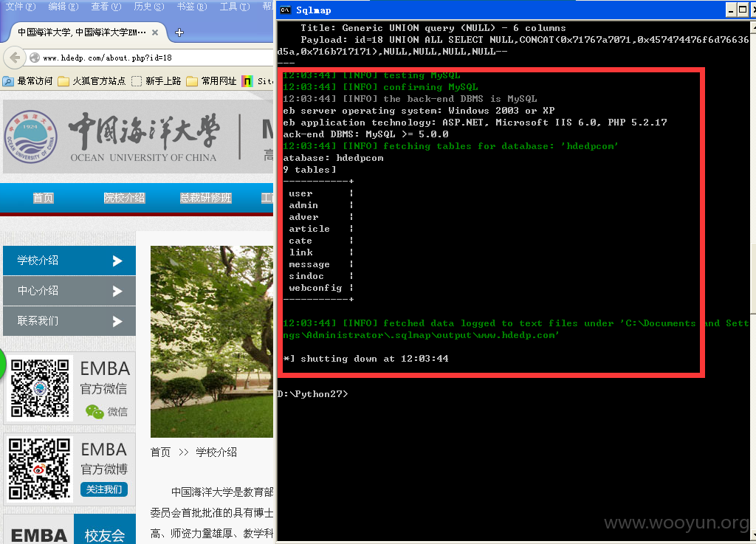
Task: Click the 'atabase: hdedpcom' line in console
Action: click(333, 158)
